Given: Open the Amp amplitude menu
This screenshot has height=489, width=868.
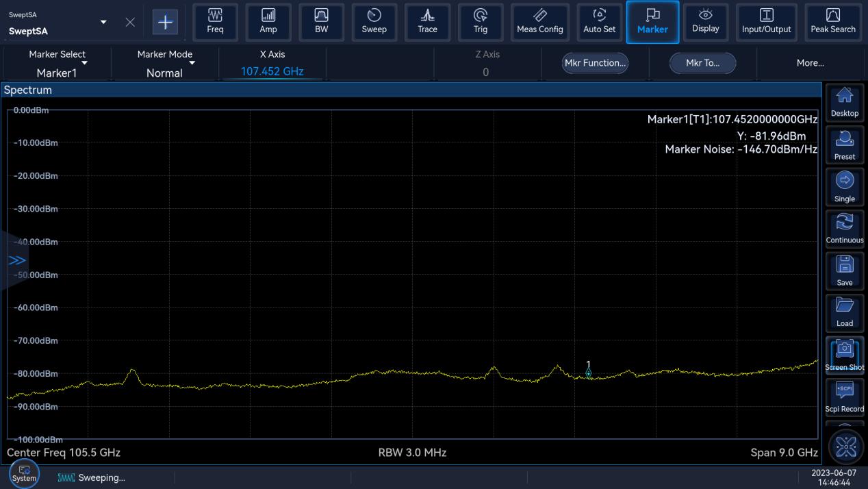Looking at the screenshot, I should point(268,22).
